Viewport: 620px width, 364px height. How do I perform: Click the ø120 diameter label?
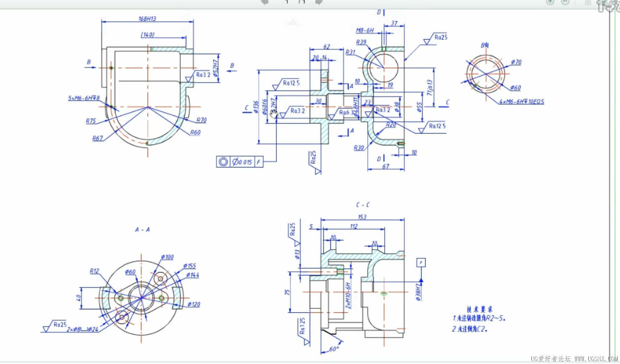click(194, 304)
